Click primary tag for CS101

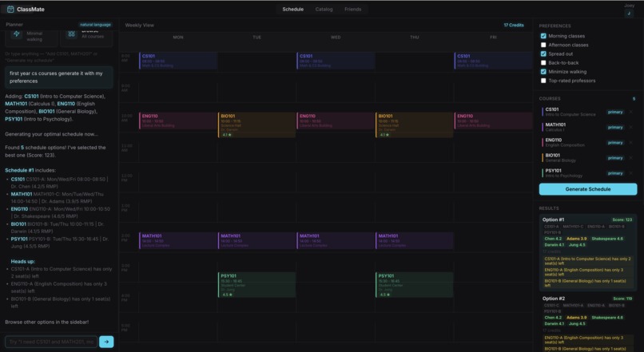click(x=615, y=112)
